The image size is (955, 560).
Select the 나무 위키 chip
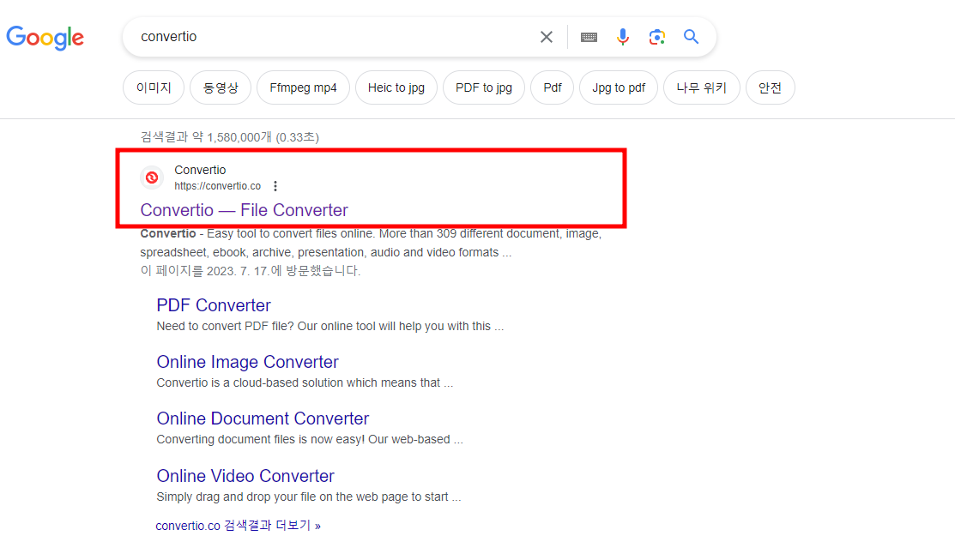pyautogui.click(x=702, y=87)
